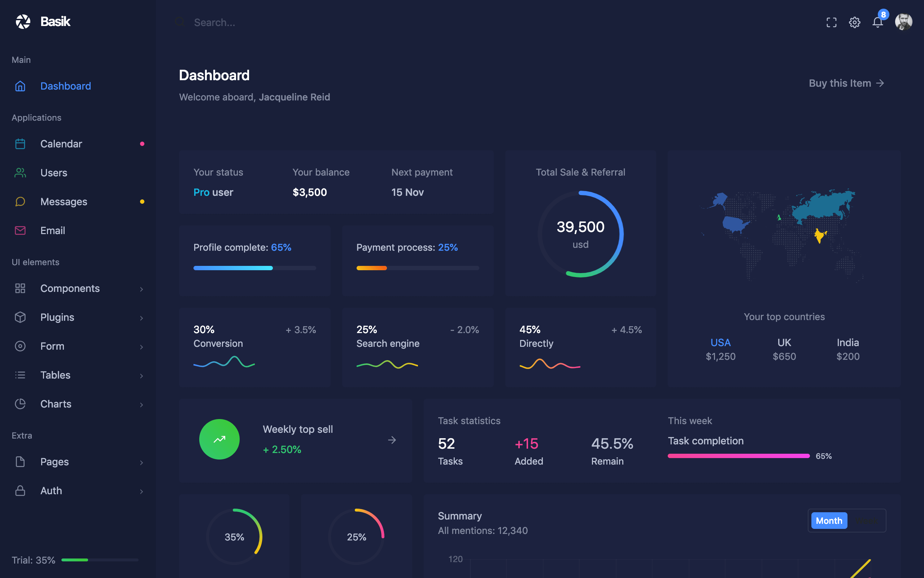Click the Charts pie icon
This screenshot has height=578, width=924.
[x=20, y=404]
